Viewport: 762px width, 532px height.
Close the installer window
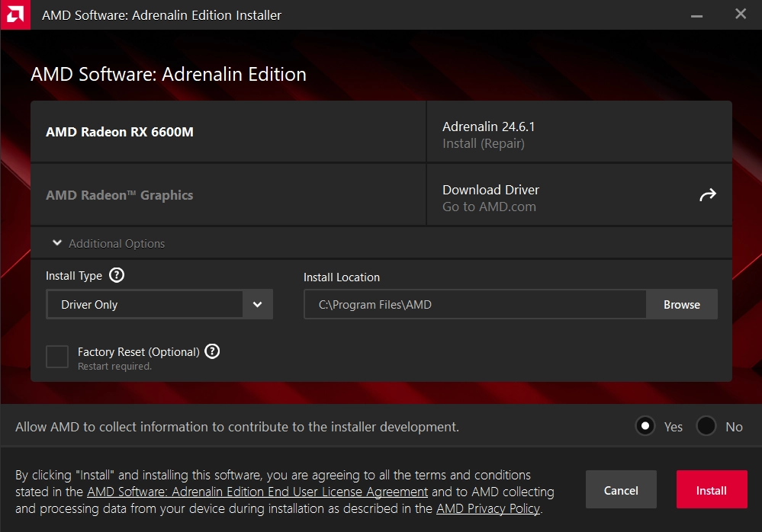[x=740, y=14]
